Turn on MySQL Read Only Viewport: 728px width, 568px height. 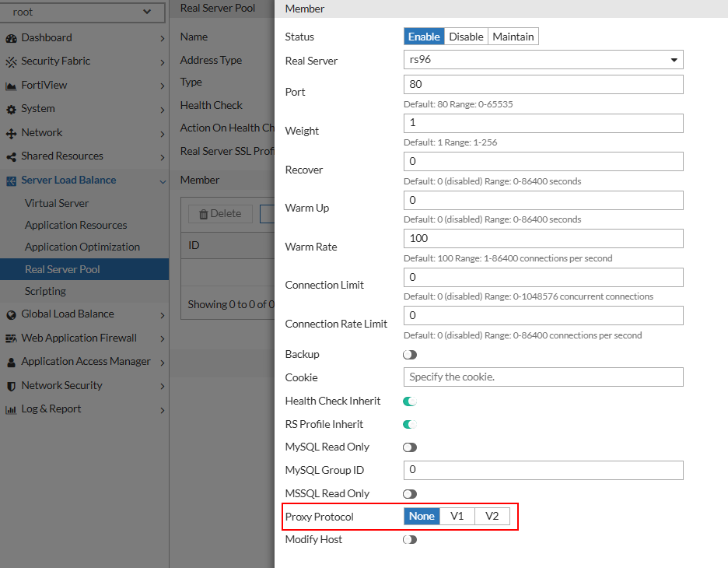(x=410, y=447)
